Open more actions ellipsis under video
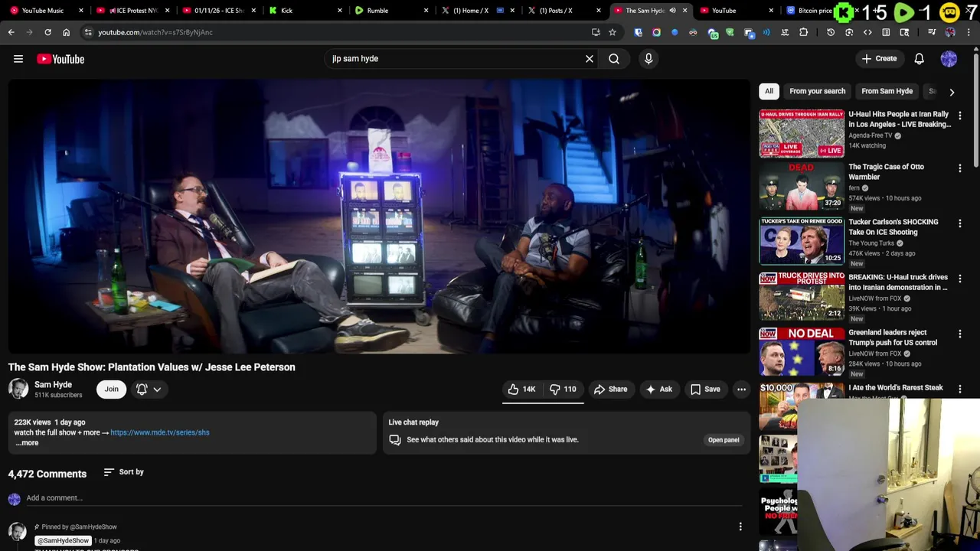The height and width of the screenshot is (551, 980). click(x=741, y=390)
